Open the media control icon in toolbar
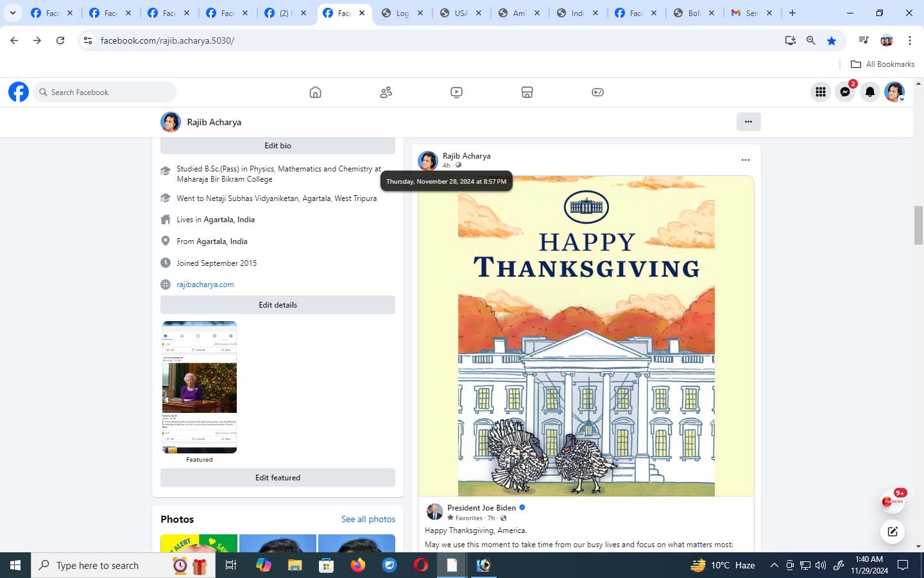Screen dimensions: 924x578 click(864, 40)
